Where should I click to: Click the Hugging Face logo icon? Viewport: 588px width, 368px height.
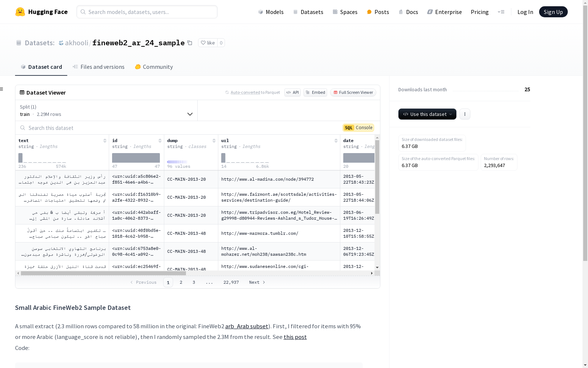click(20, 12)
